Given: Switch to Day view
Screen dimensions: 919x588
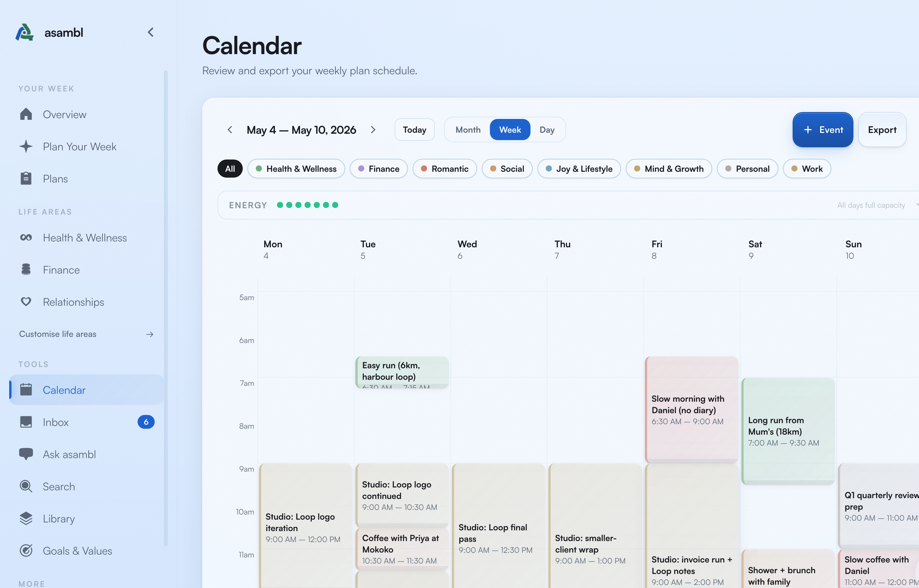Looking at the screenshot, I should [547, 130].
